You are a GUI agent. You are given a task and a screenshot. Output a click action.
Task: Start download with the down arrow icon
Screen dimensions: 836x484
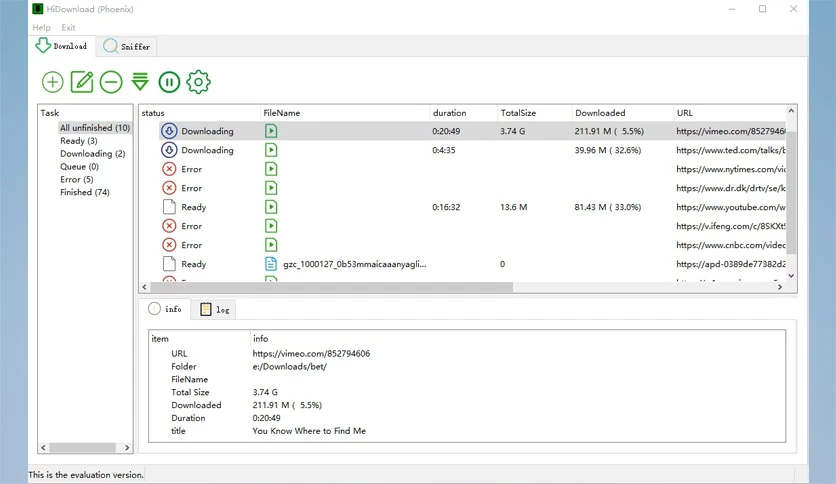(x=140, y=82)
